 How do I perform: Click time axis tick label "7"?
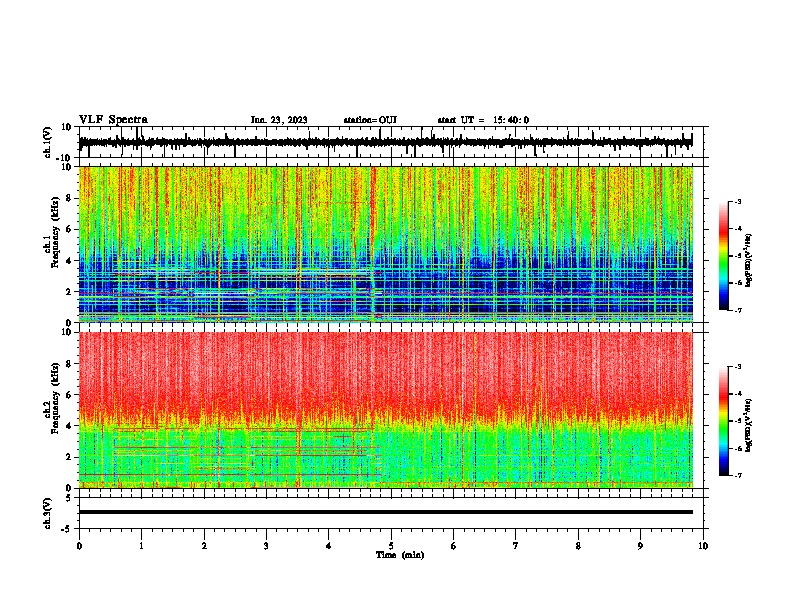coord(516,546)
